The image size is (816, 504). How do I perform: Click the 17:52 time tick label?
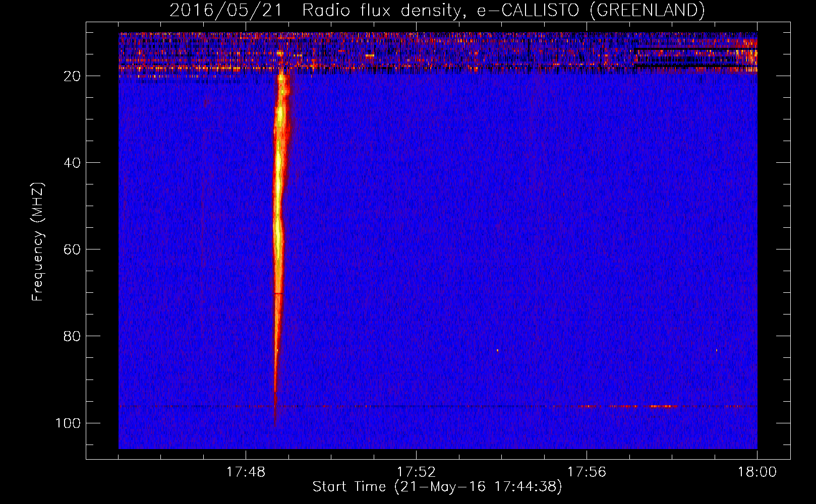(x=416, y=472)
